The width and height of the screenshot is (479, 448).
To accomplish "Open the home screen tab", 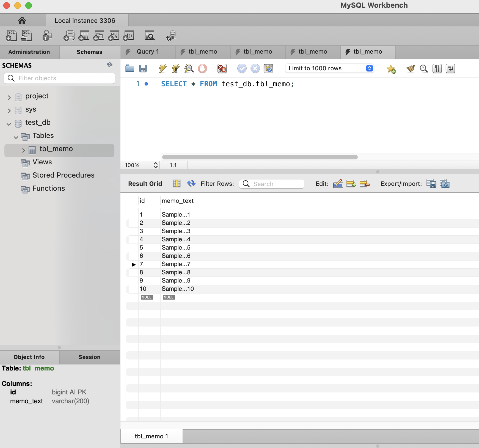I will coord(22,20).
